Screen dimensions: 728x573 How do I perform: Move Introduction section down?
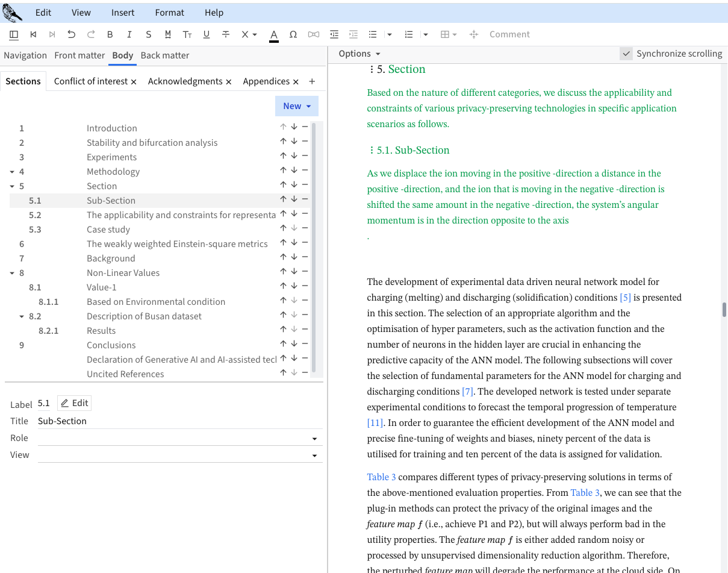pyautogui.click(x=294, y=127)
